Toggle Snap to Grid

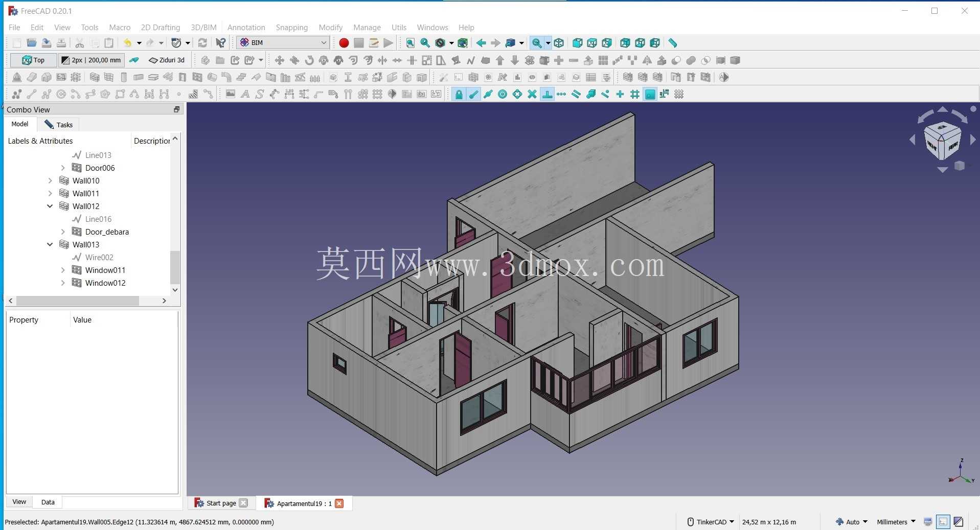click(x=635, y=94)
